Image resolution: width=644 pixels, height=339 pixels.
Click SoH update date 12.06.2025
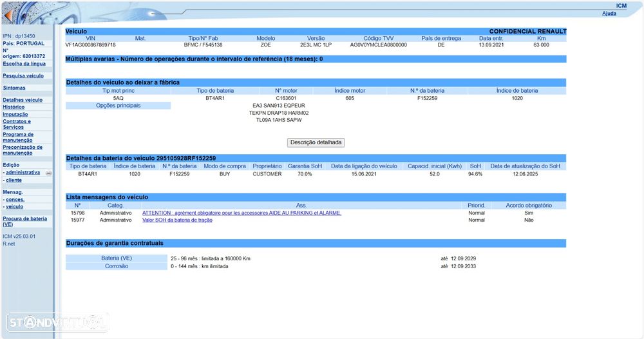tap(525, 174)
